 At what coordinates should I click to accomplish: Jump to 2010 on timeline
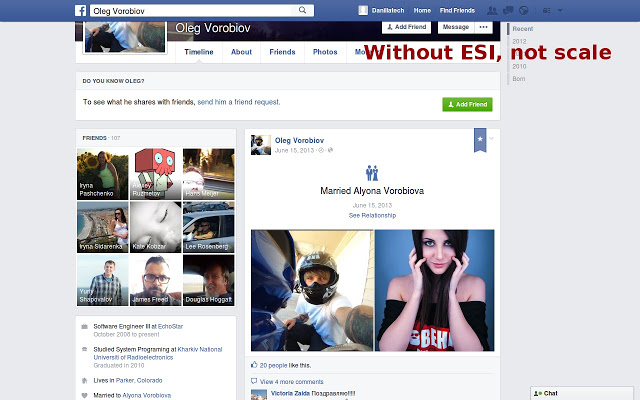[x=519, y=66]
